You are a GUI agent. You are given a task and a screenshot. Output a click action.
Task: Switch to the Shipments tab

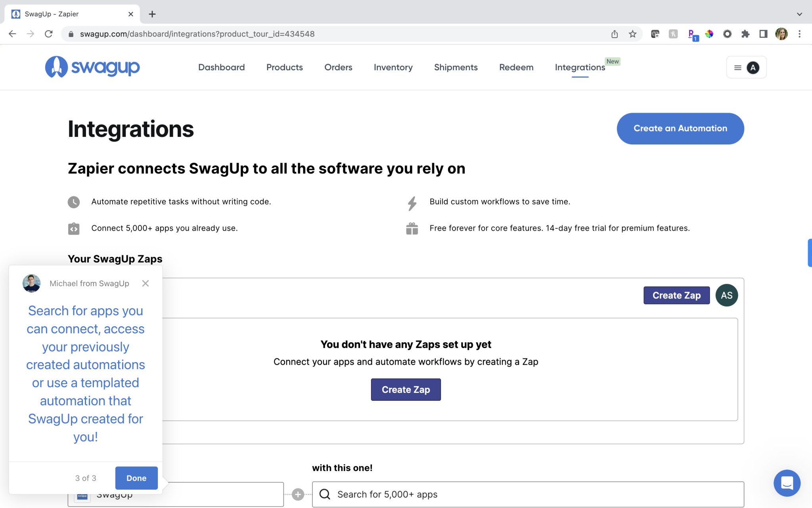456,67
